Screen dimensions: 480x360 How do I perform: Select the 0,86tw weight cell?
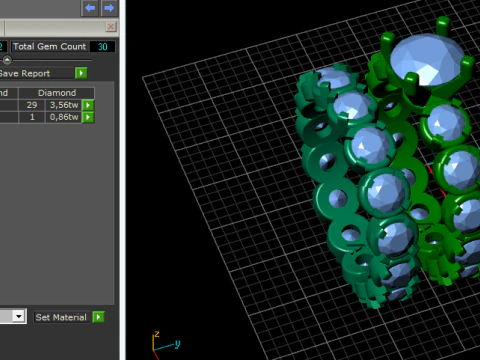[64, 117]
